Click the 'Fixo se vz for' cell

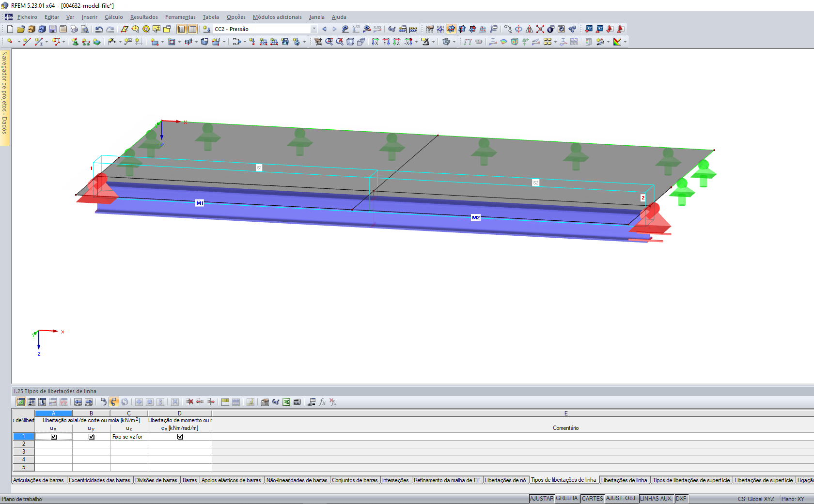[x=129, y=437]
